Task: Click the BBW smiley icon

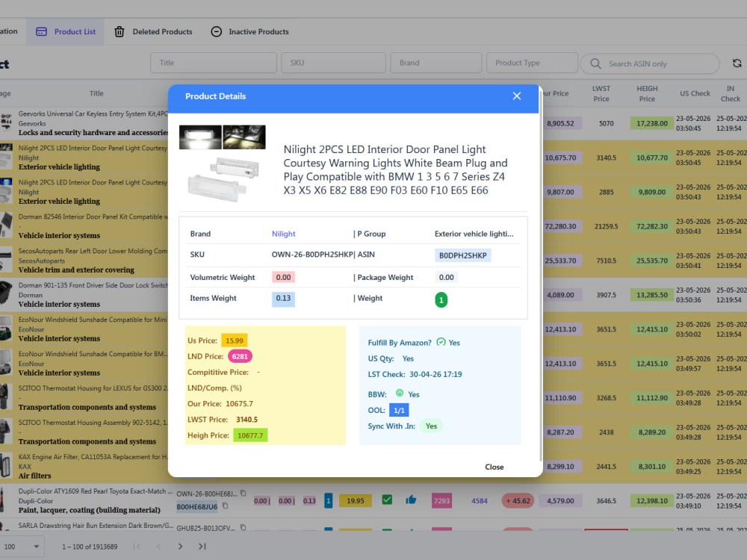Action: click(x=400, y=393)
